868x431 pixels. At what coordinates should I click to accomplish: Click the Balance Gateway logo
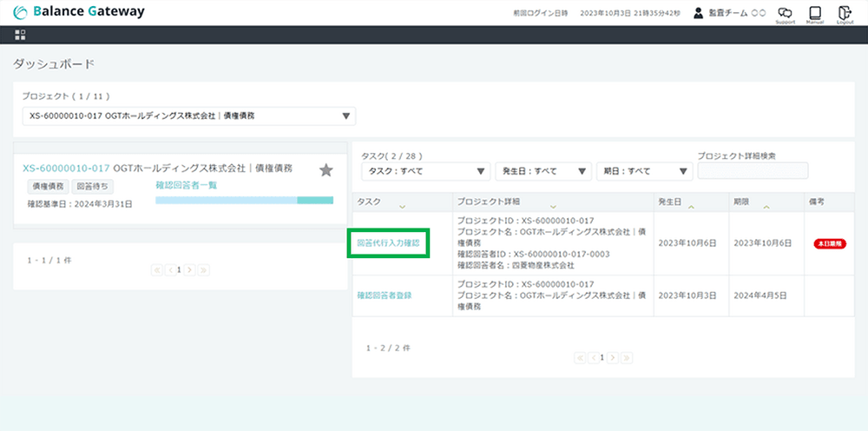click(79, 12)
